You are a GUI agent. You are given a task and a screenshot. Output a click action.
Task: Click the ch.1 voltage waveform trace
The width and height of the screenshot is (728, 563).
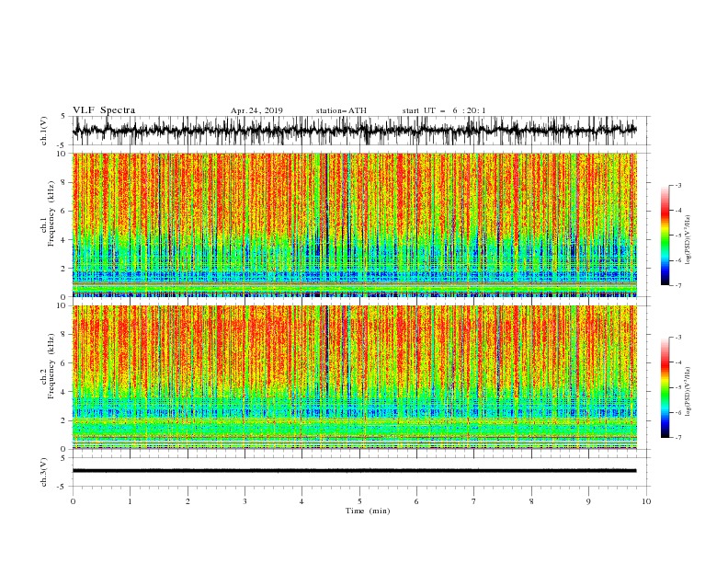click(x=354, y=131)
